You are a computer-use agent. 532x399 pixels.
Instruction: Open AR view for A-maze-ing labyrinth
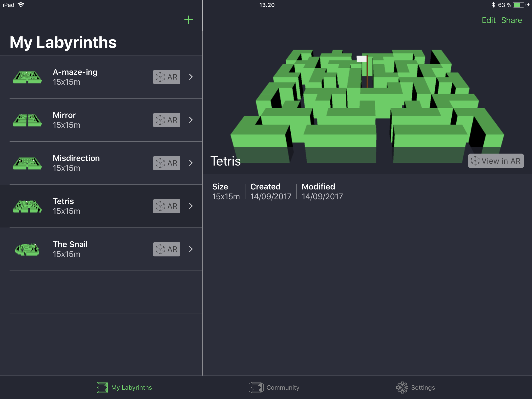[x=166, y=77]
